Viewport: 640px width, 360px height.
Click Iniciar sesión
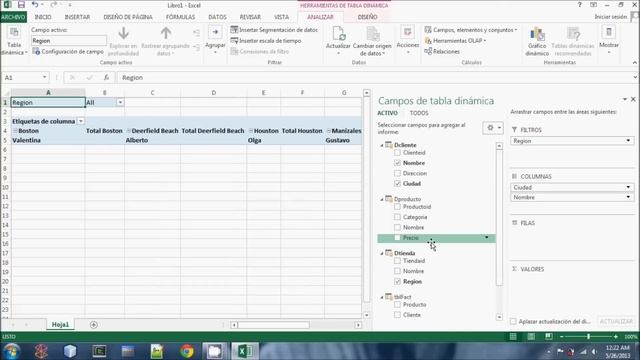tap(611, 17)
